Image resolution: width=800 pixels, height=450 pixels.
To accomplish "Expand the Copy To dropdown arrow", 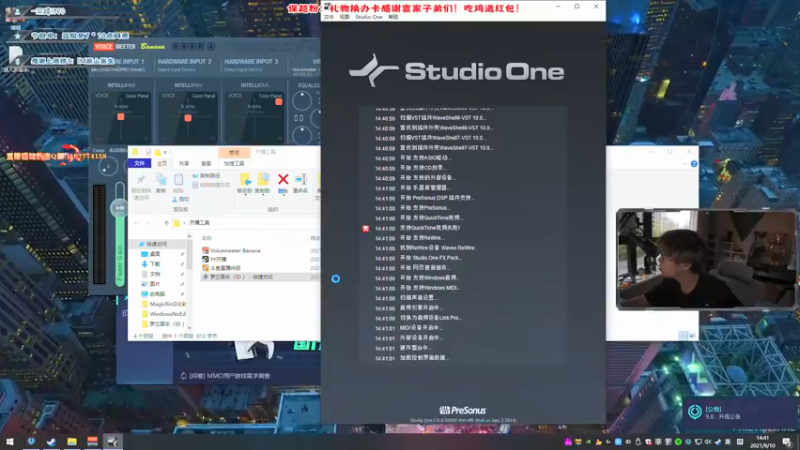I will point(263,194).
